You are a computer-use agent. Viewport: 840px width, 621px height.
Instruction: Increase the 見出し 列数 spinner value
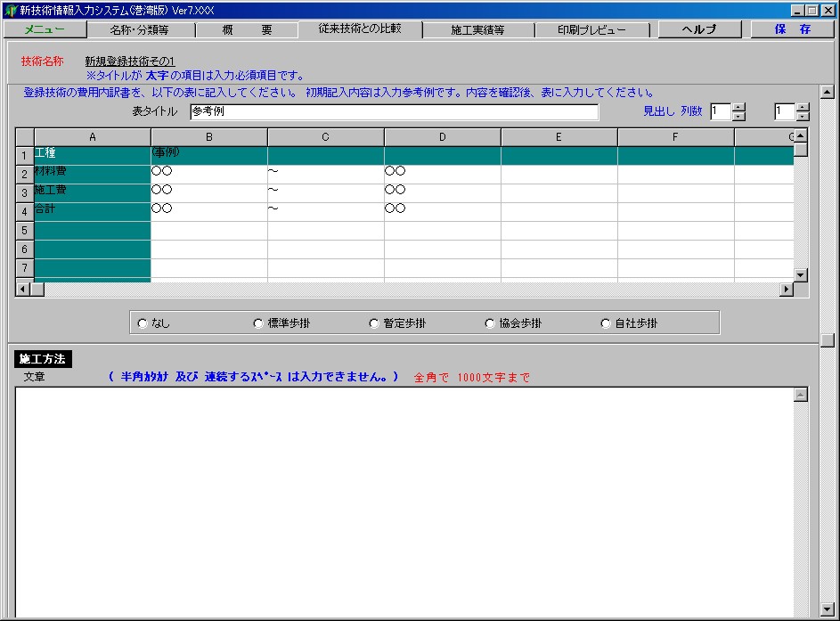[738, 107]
